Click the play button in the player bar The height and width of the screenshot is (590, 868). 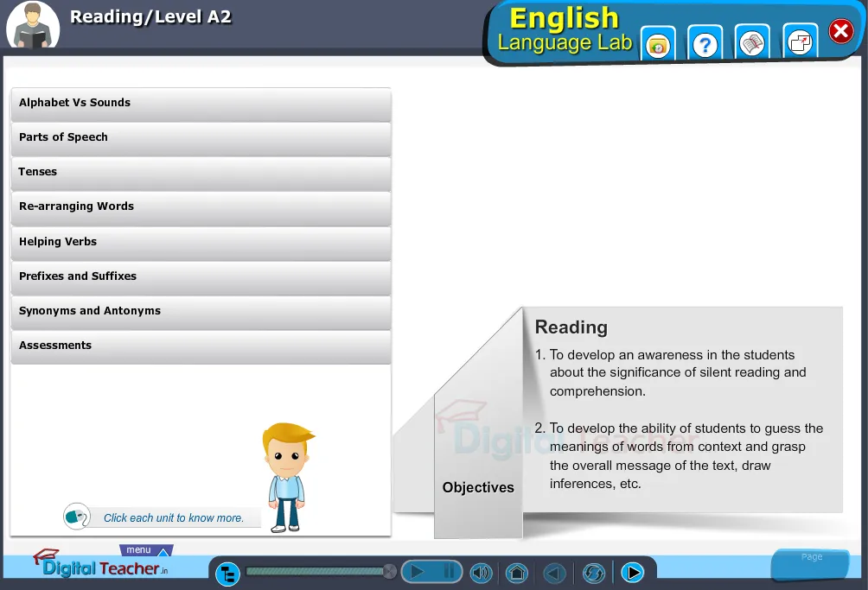418,572
